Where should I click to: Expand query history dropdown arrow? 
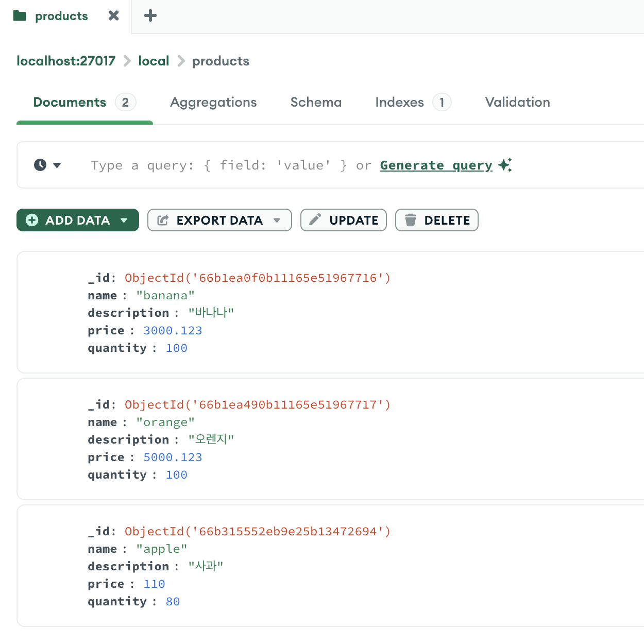click(57, 165)
